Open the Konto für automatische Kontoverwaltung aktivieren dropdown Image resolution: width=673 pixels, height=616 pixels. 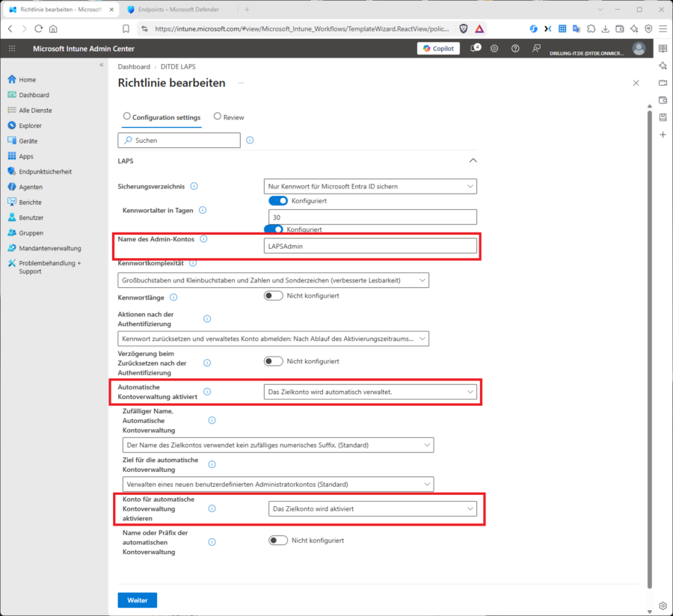pos(372,509)
